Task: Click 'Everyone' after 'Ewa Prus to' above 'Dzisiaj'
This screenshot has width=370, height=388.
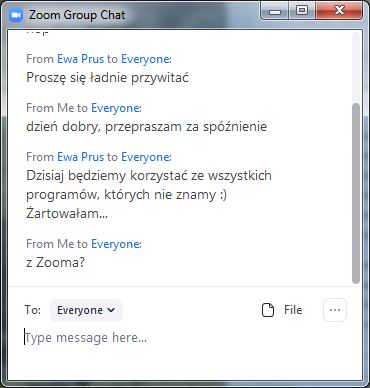Action: pos(146,157)
